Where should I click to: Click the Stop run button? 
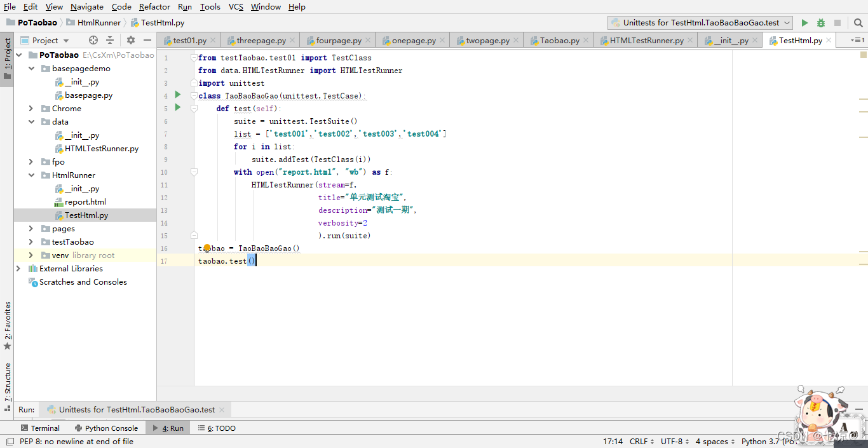[837, 23]
